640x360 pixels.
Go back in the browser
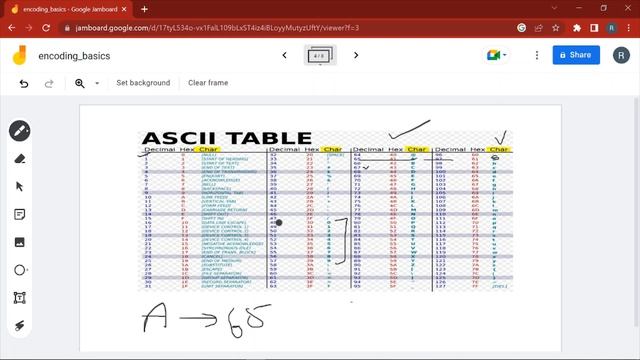click(11, 28)
